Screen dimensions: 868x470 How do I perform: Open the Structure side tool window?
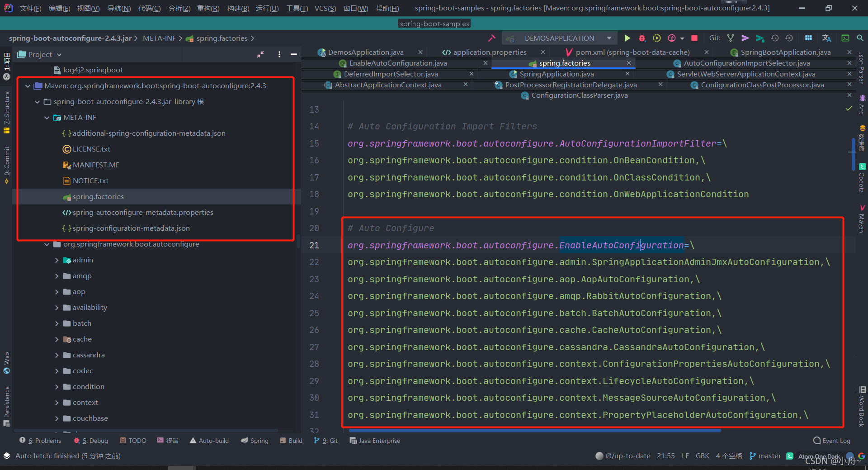tap(7, 112)
